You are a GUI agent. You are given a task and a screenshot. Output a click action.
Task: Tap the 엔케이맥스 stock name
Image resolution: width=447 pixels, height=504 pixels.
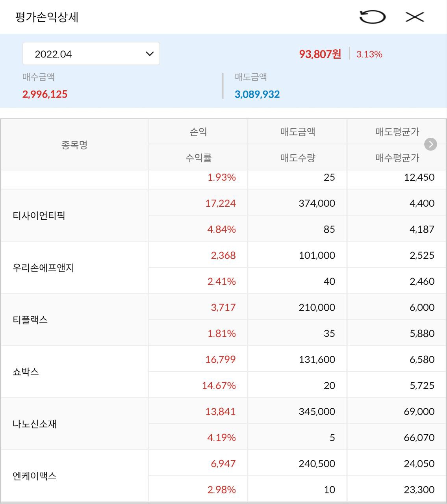click(x=35, y=476)
